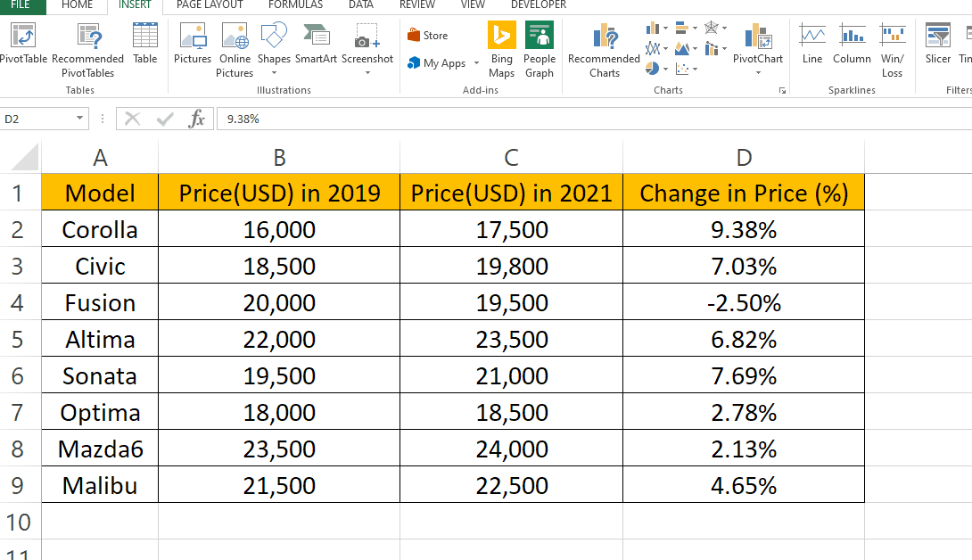This screenshot has width=972, height=560.
Task: Open the FILE menu
Action: [22, 7]
